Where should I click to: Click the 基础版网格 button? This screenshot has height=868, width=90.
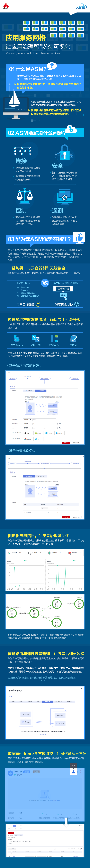(63, 288)
